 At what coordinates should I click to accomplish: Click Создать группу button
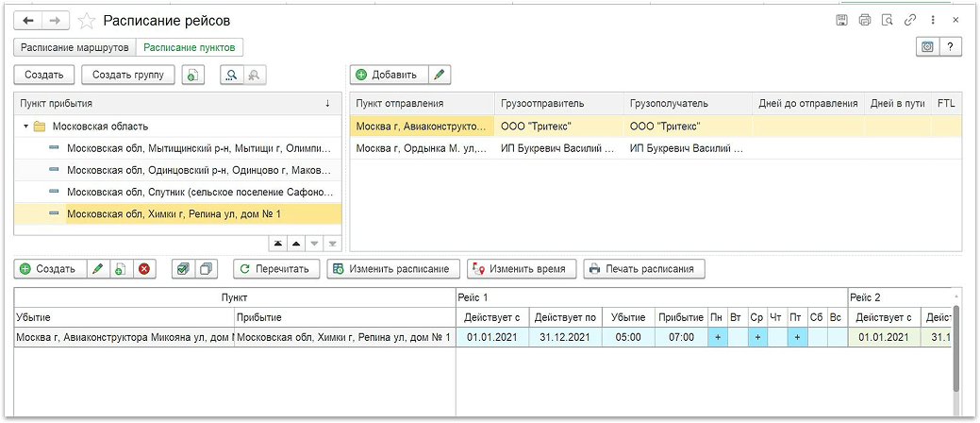[x=128, y=76]
